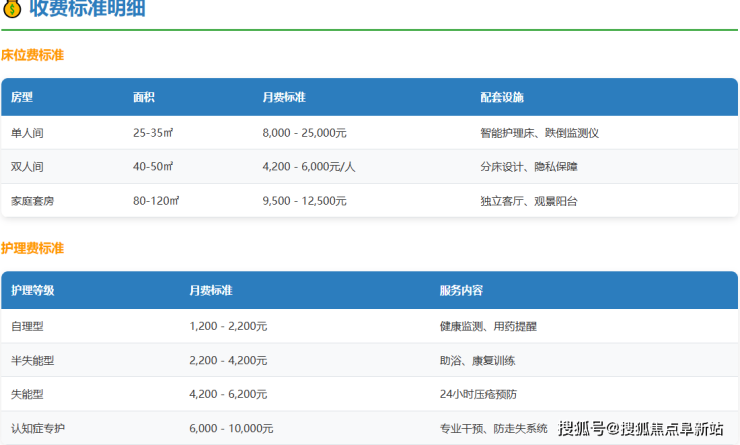Click the 智能护理床、跌倒监测仪 facilities cell
740x445 pixels.
point(539,132)
